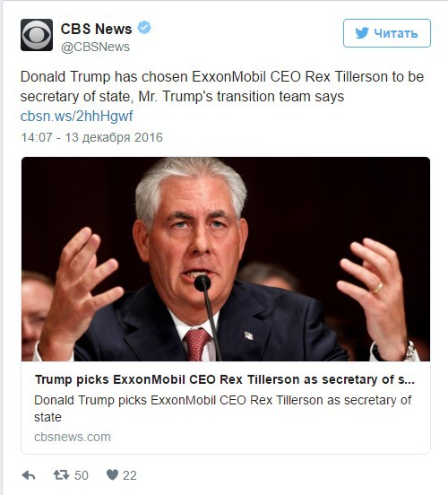Click the CBS eye logo avatar

click(x=37, y=35)
